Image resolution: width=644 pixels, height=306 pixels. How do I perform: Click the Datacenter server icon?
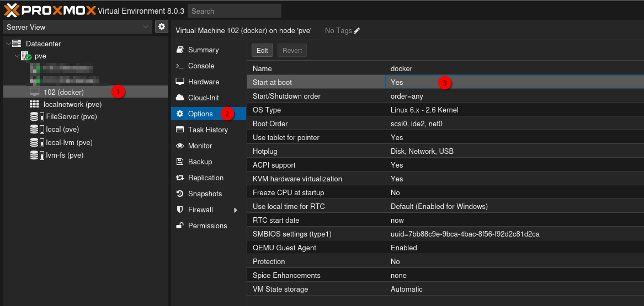coord(17,44)
